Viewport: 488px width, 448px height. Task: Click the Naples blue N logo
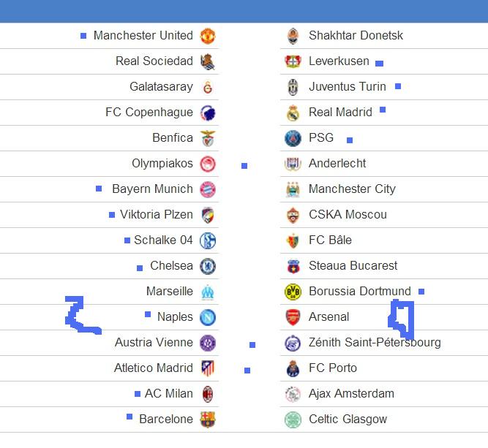click(208, 317)
